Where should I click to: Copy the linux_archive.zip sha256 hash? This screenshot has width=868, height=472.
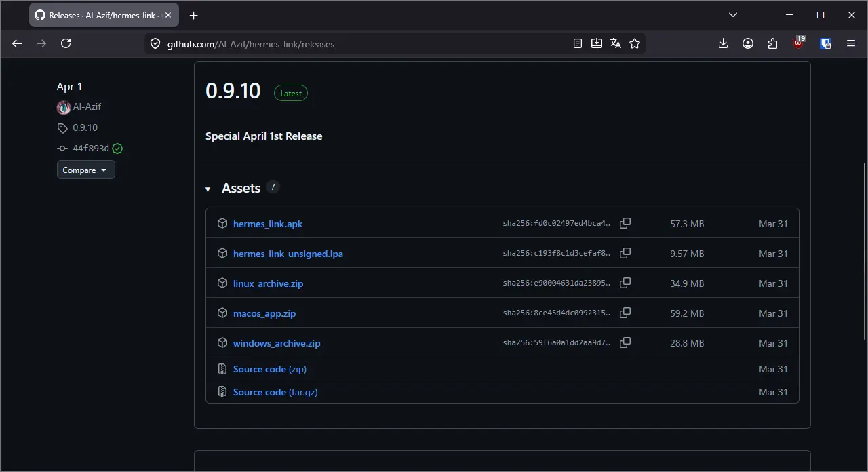pyautogui.click(x=625, y=283)
